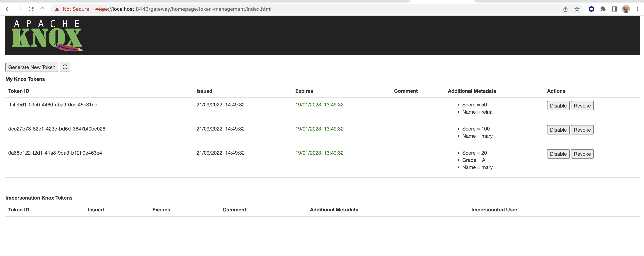644x256 pixels.
Task: Click the refresh tokens icon button
Action: point(65,67)
